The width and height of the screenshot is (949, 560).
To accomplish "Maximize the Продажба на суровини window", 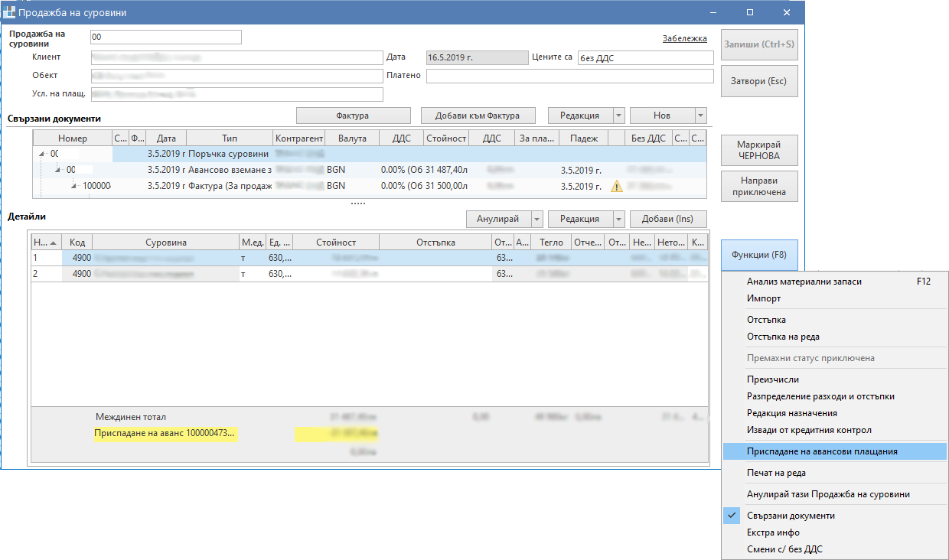I will tap(750, 12).
